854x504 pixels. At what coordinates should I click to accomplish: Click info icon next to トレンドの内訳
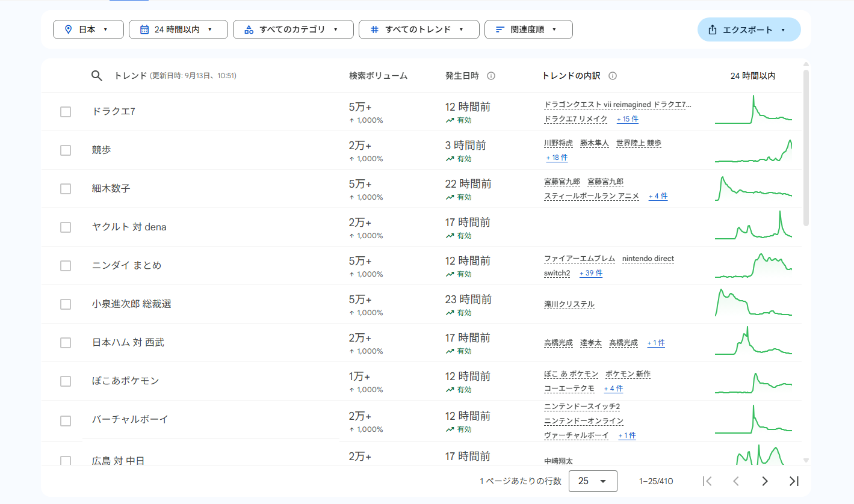(x=613, y=76)
